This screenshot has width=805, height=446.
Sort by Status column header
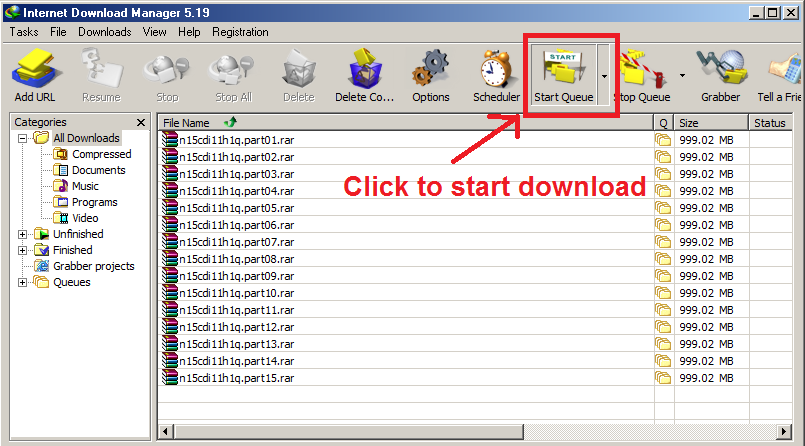(770, 123)
